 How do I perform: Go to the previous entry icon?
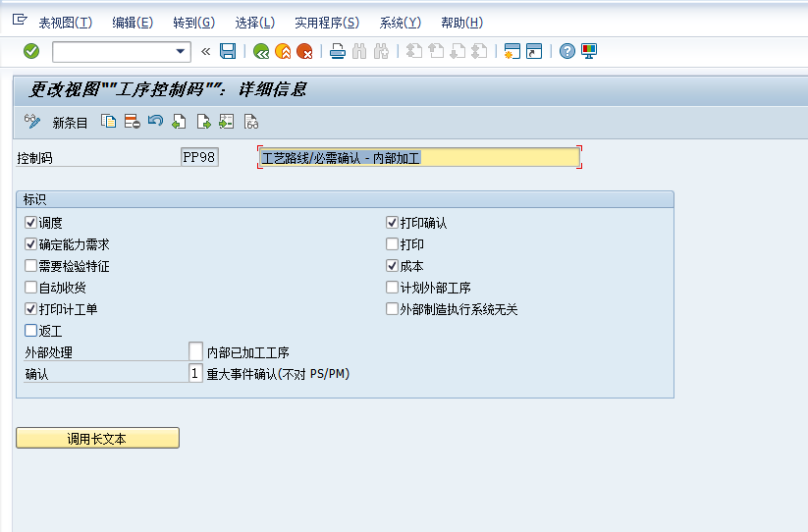pos(179,122)
